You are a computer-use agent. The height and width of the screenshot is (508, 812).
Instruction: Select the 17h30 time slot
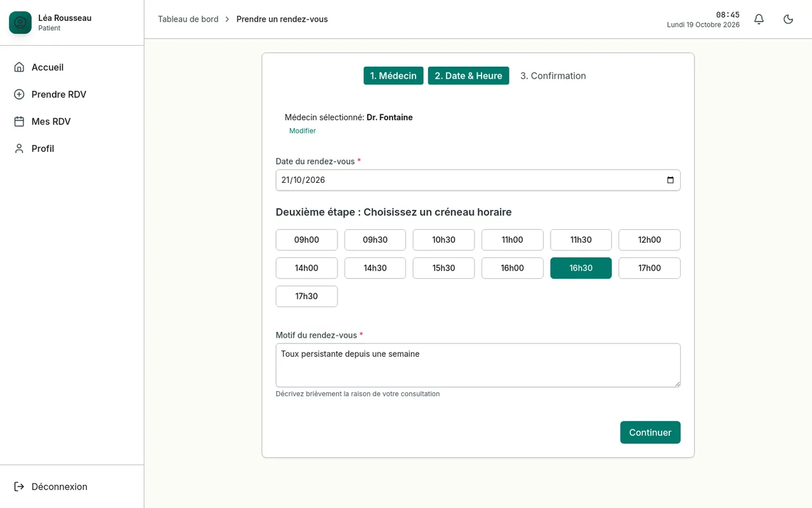point(306,297)
